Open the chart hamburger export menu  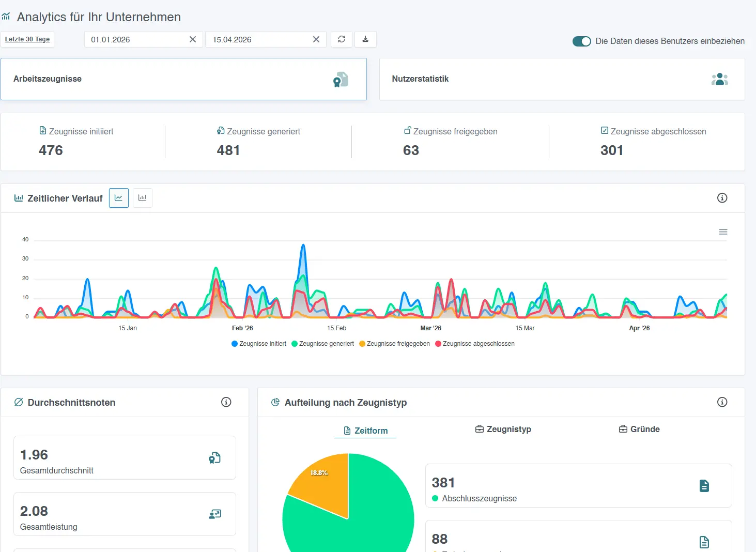tap(723, 232)
